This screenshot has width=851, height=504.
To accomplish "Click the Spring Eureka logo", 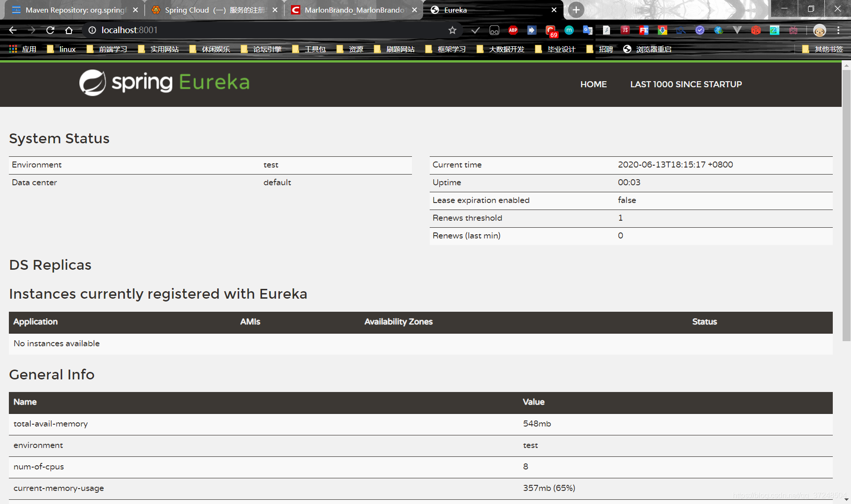I will pyautogui.click(x=164, y=83).
